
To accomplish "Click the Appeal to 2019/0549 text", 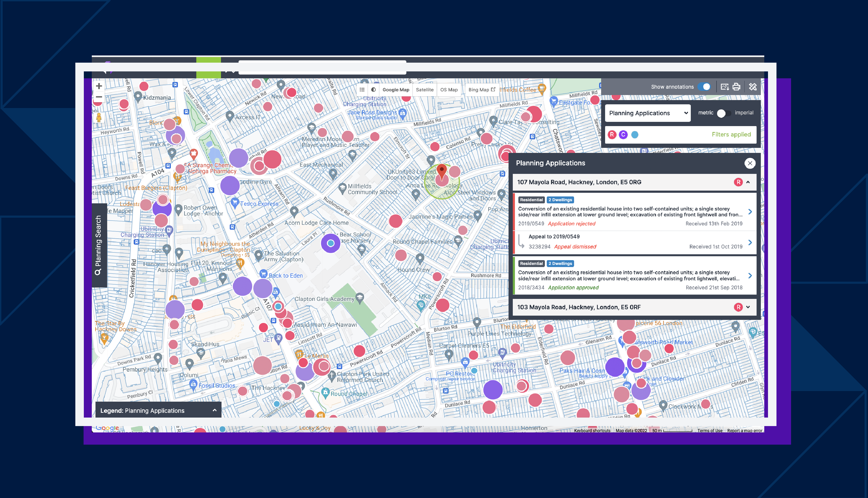I will [554, 237].
